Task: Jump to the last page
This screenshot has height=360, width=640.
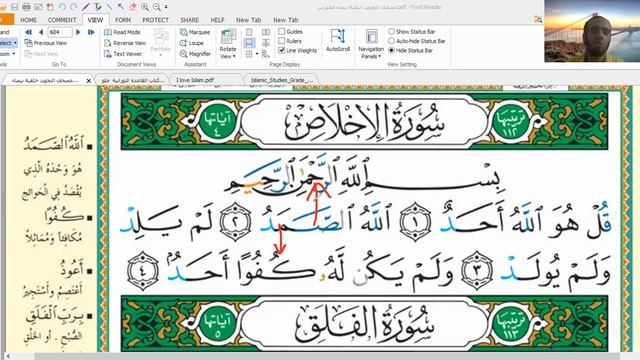Action: click(x=91, y=32)
